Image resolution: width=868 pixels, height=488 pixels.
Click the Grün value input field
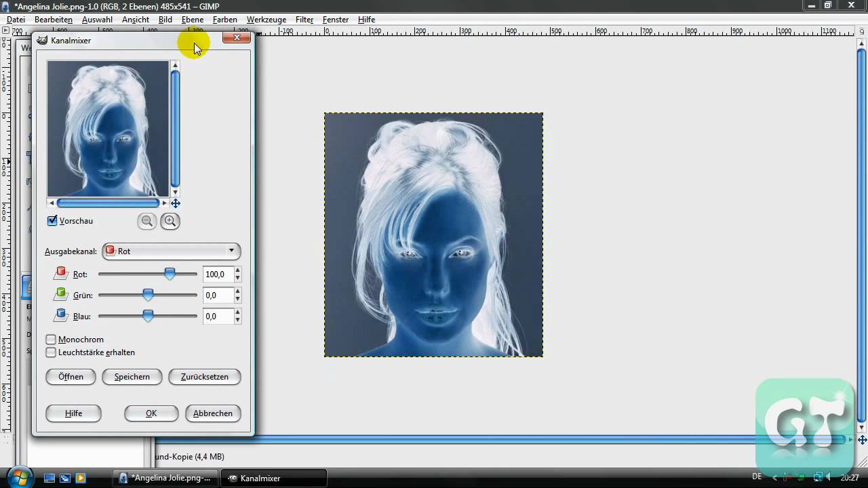tap(218, 296)
